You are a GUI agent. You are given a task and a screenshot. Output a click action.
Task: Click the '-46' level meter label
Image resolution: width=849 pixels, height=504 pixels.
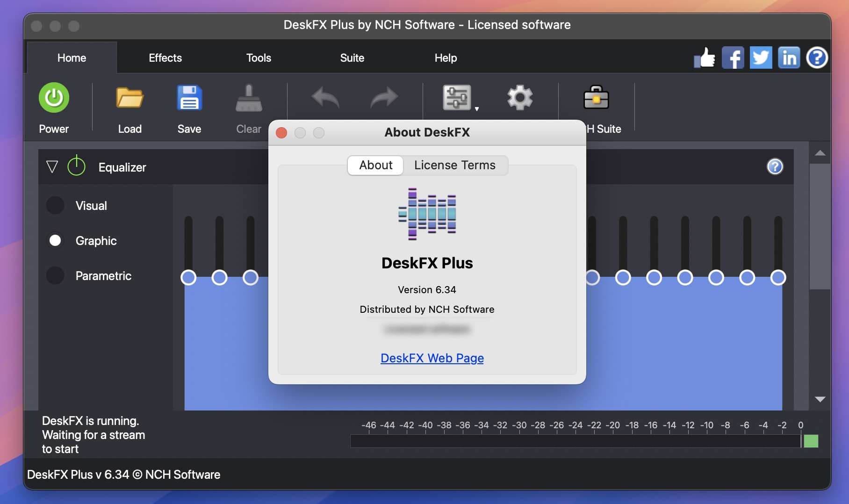click(368, 425)
